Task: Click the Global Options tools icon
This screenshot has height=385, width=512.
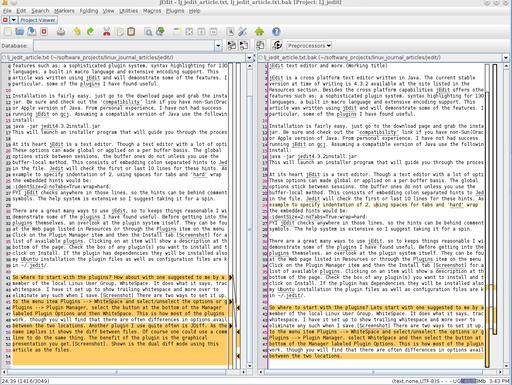Action: (243, 32)
